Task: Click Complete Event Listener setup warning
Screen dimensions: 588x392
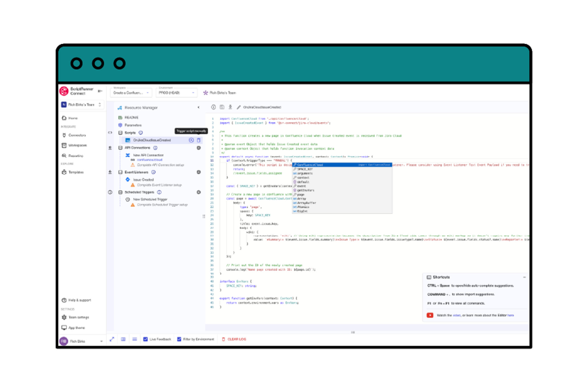Action: (x=159, y=185)
